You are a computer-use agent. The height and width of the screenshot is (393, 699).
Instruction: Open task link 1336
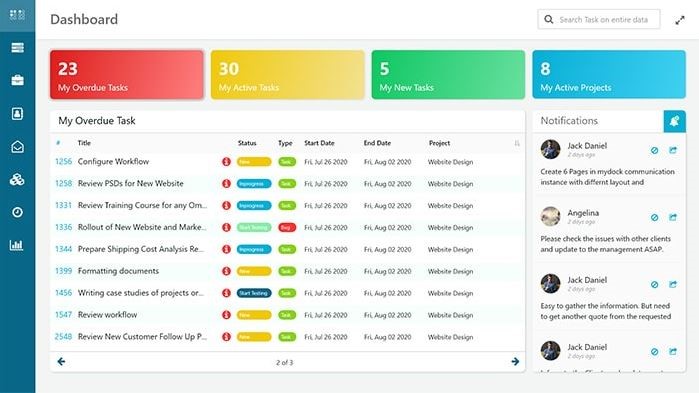[x=63, y=227]
